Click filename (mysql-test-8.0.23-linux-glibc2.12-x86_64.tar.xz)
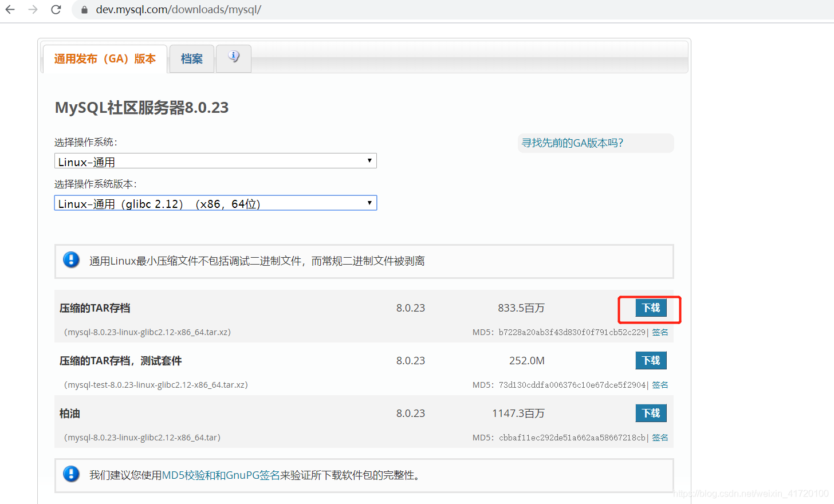The image size is (834, 504). pyautogui.click(x=156, y=385)
